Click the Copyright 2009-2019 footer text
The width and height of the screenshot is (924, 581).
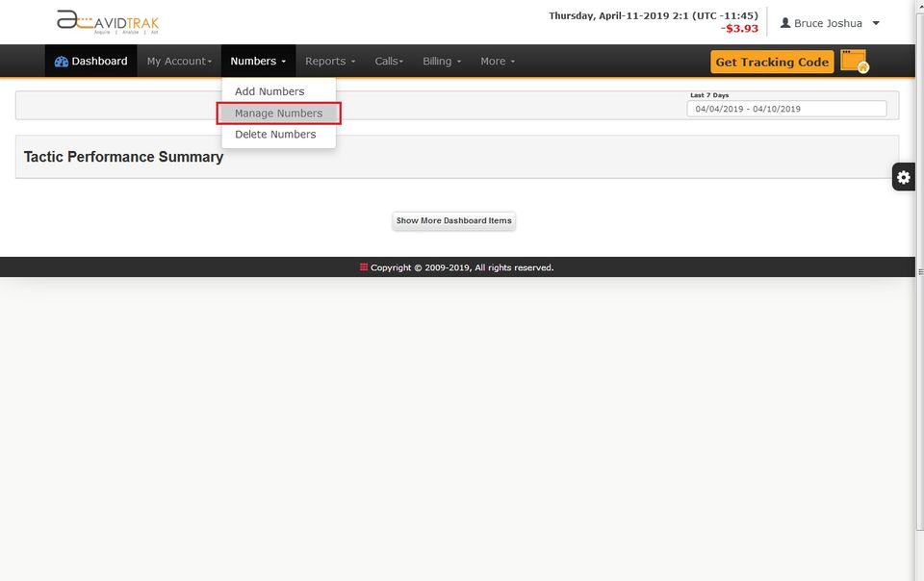pyautogui.click(x=462, y=267)
